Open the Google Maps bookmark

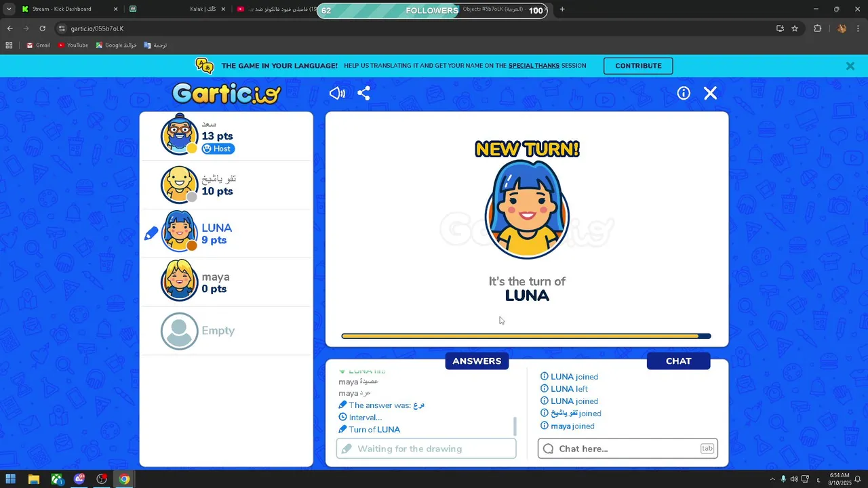point(116,45)
